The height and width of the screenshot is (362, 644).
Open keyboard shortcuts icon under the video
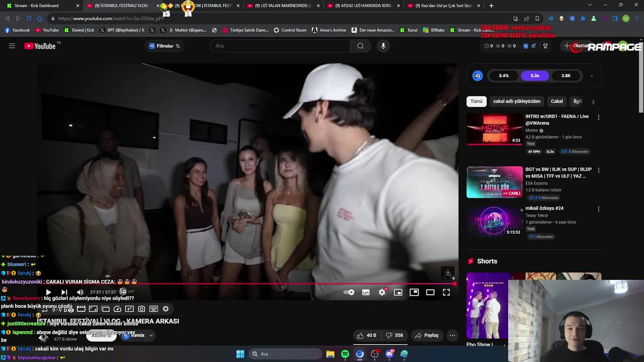[153, 309]
